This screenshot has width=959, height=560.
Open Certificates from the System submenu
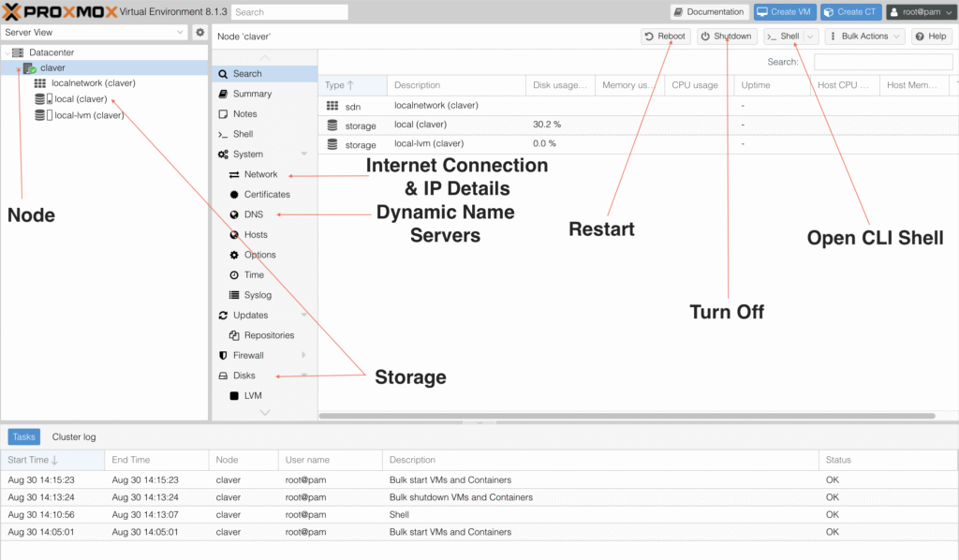(267, 195)
